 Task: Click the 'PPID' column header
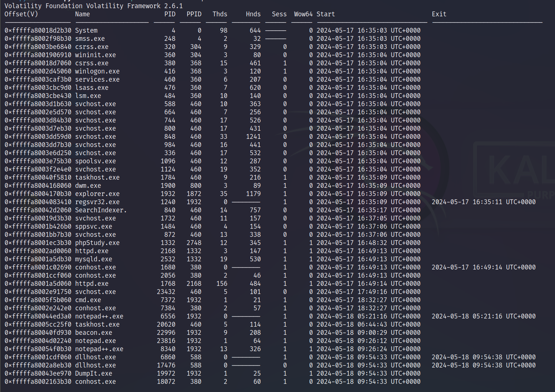click(x=194, y=14)
